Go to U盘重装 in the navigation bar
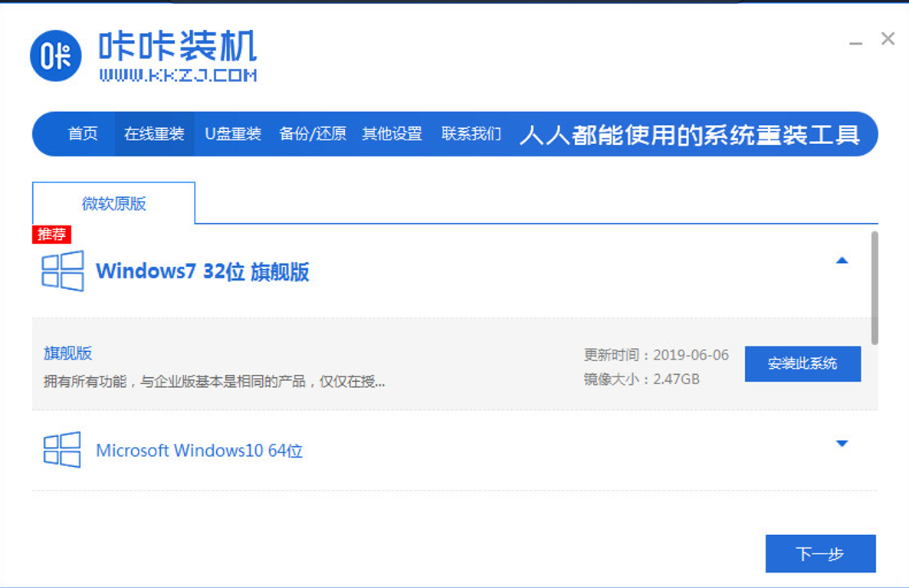 [x=233, y=134]
